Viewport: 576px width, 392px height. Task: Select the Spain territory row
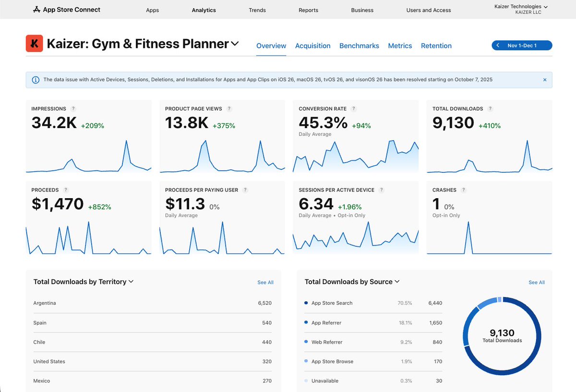tap(153, 323)
